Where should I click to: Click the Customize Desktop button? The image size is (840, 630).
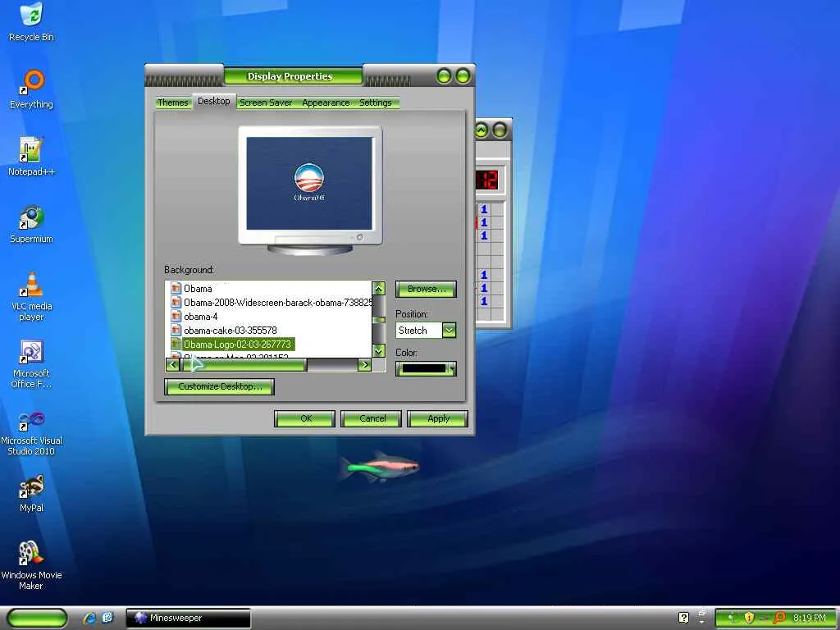coord(220,386)
